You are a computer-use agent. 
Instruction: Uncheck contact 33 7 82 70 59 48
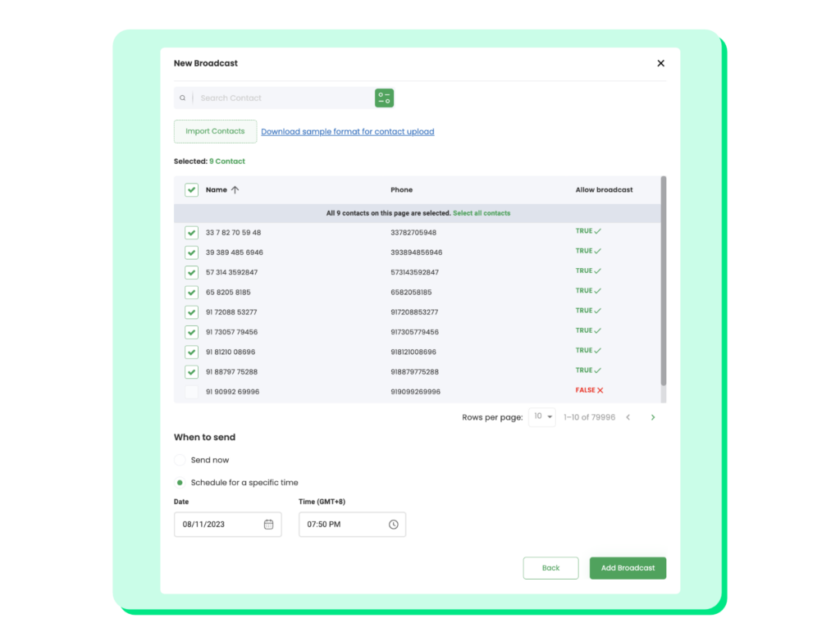point(191,233)
